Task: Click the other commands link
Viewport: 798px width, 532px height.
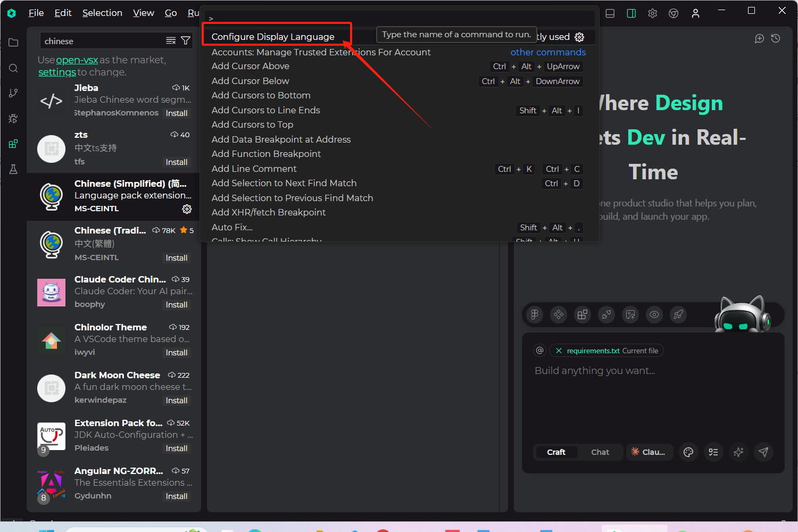Action: [x=548, y=52]
